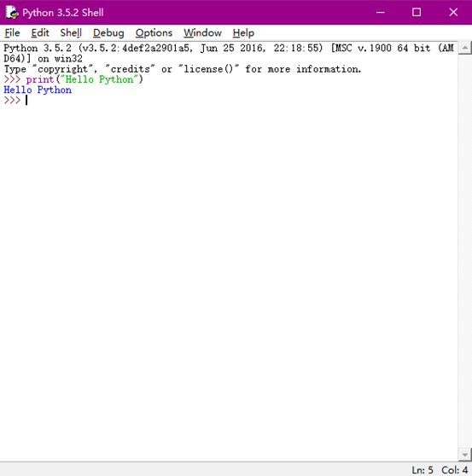472x476 pixels.
Task: Click the "Col: 4" status bar entry
Action: pos(454,470)
